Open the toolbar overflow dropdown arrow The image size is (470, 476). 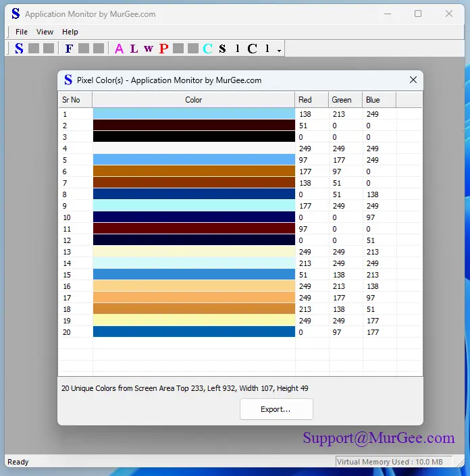pos(279,51)
